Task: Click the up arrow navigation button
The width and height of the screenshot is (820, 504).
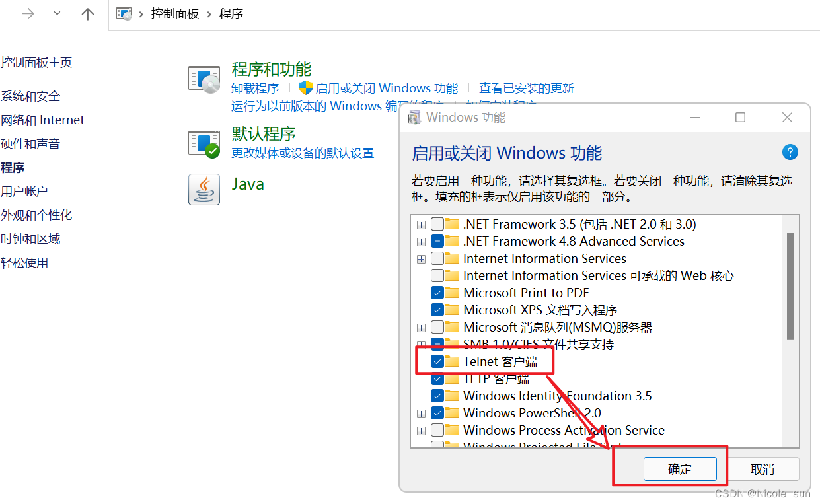Action: coord(87,14)
